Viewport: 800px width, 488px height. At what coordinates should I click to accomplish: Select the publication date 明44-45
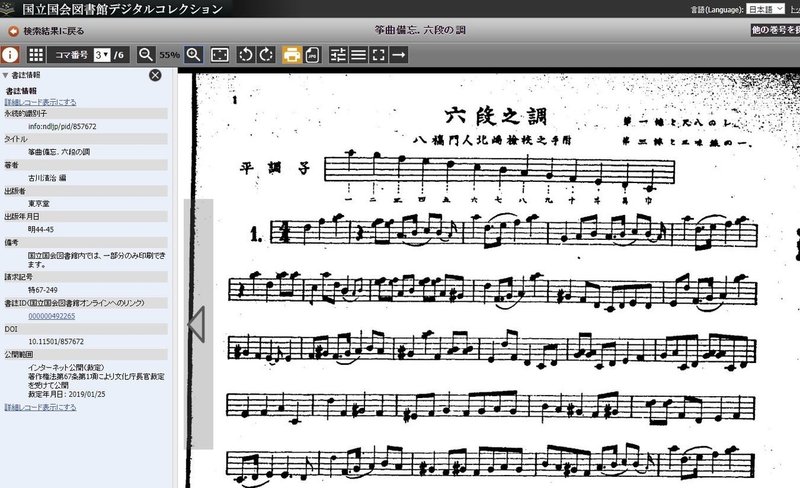point(41,230)
